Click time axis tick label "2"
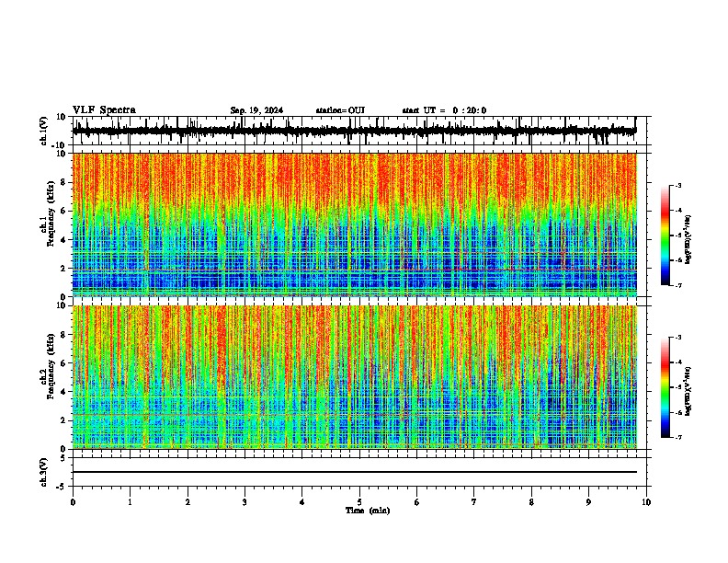Viewport: 728px width, 563px height. (188, 502)
